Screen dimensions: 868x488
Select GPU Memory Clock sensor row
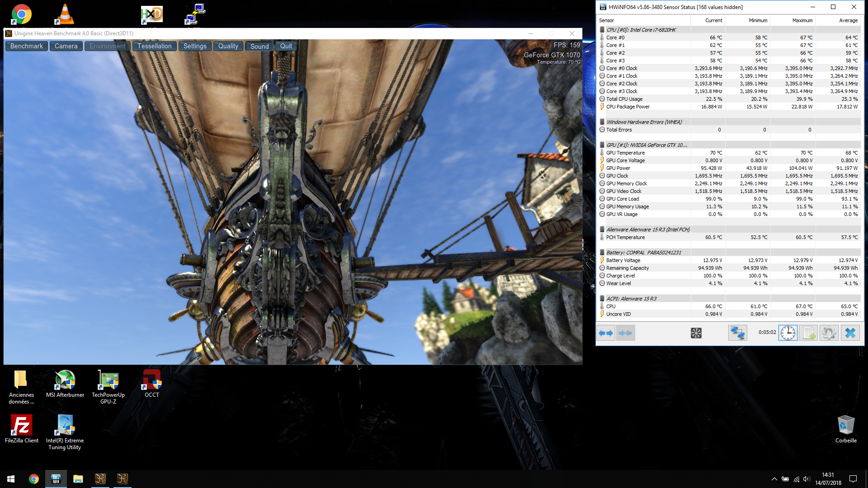click(729, 183)
